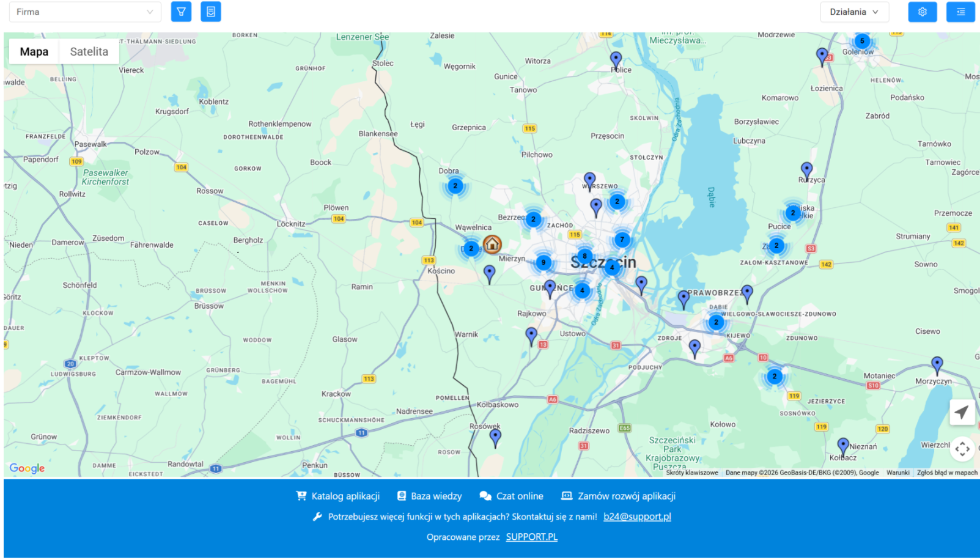Open the SUPPORT.PL link

tap(531, 537)
